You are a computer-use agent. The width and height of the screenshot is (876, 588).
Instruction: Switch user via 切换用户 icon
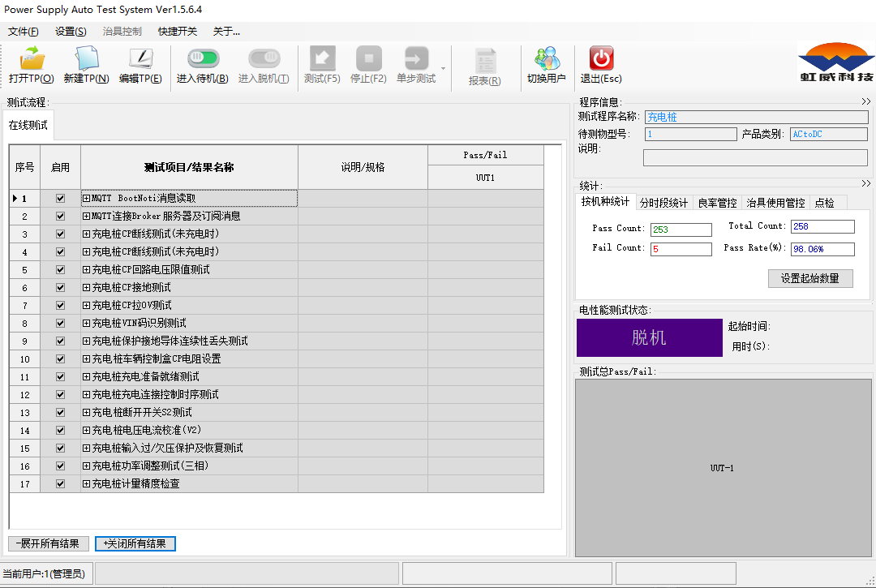tap(547, 65)
